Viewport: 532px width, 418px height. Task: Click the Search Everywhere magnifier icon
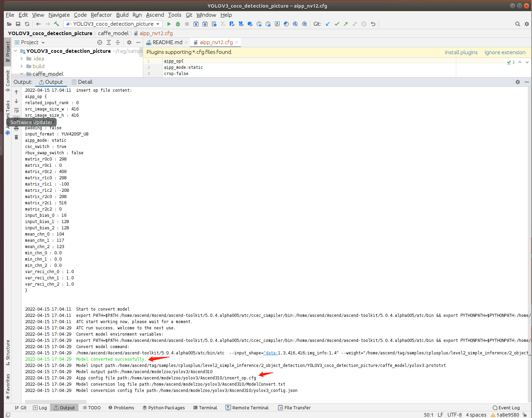tap(517, 24)
